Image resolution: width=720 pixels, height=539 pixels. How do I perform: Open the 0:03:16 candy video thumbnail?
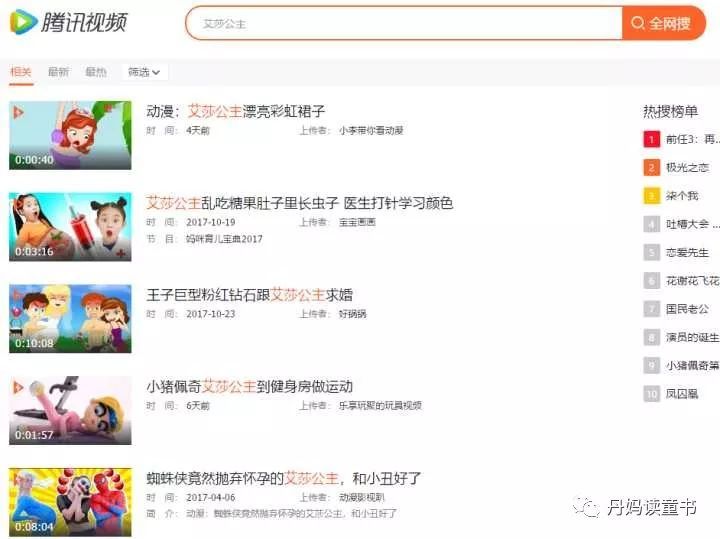(70, 227)
